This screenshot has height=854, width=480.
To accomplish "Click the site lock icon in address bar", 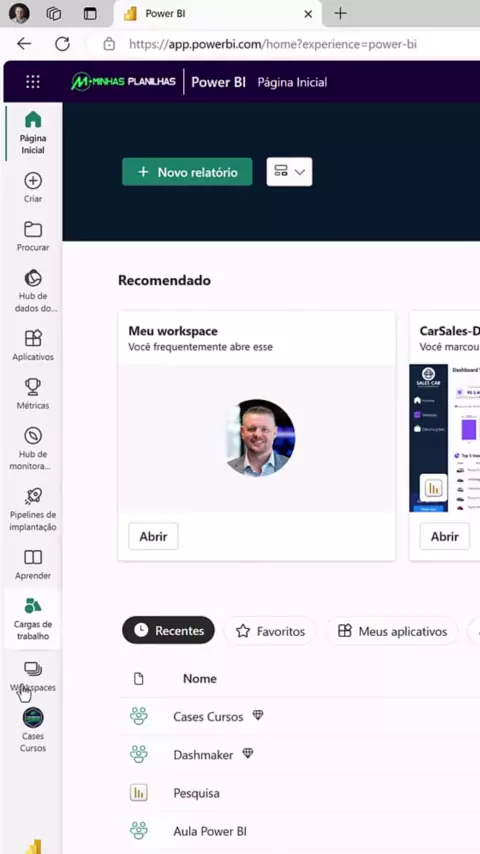I will tap(109, 44).
